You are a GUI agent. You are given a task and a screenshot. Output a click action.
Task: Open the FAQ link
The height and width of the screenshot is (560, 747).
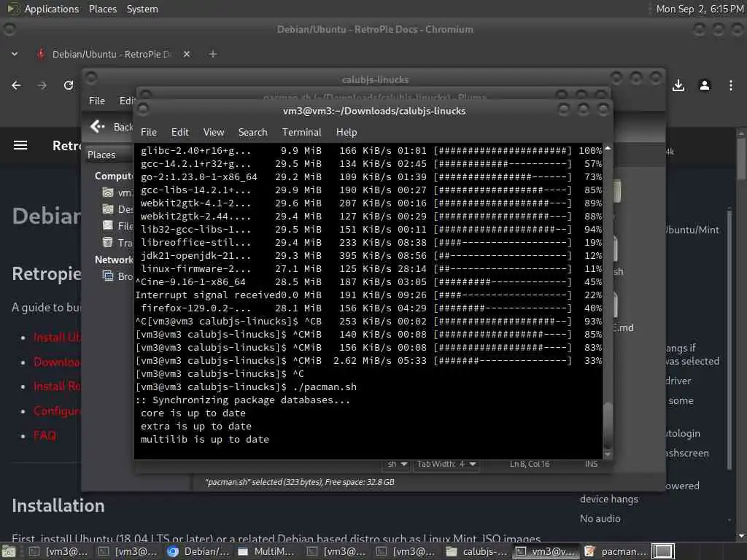coord(44,435)
